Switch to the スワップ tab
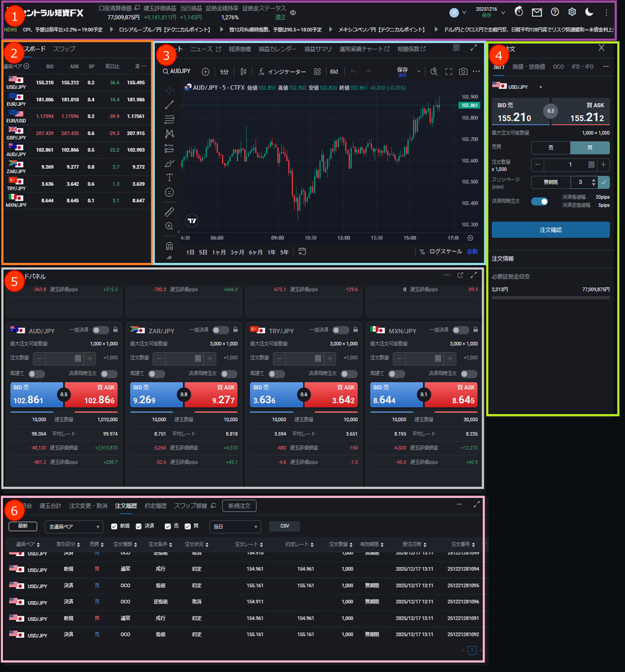The width and height of the screenshot is (625, 672). [64, 49]
